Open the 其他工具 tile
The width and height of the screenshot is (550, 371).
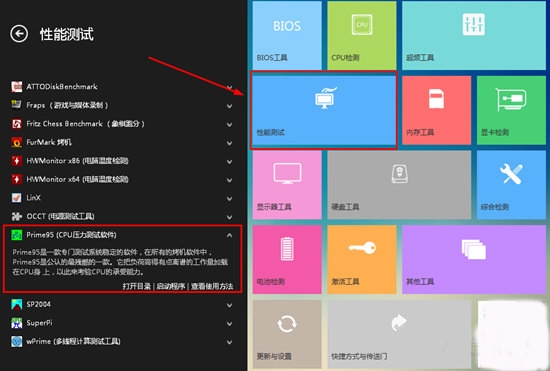[x=474, y=259]
